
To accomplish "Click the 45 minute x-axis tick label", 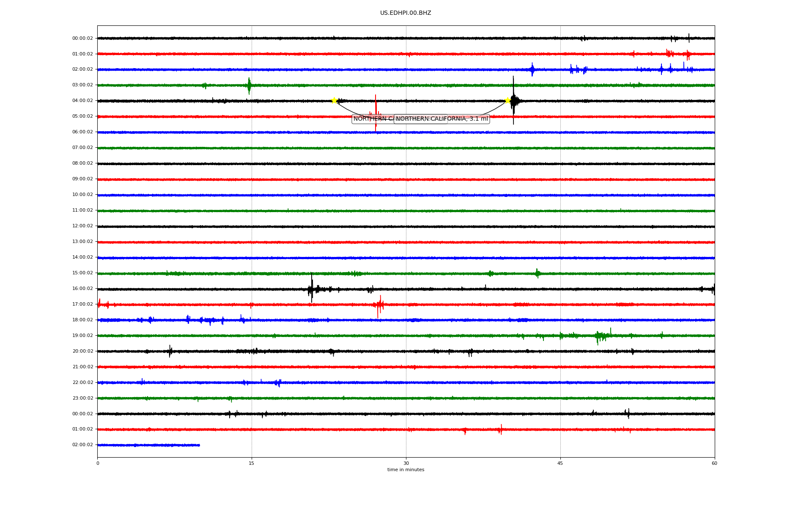I will click(x=560, y=464).
